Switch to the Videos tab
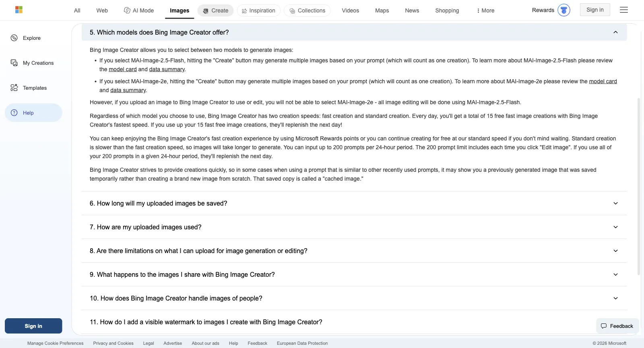Image resolution: width=644 pixels, height=348 pixels. pos(351,10)
